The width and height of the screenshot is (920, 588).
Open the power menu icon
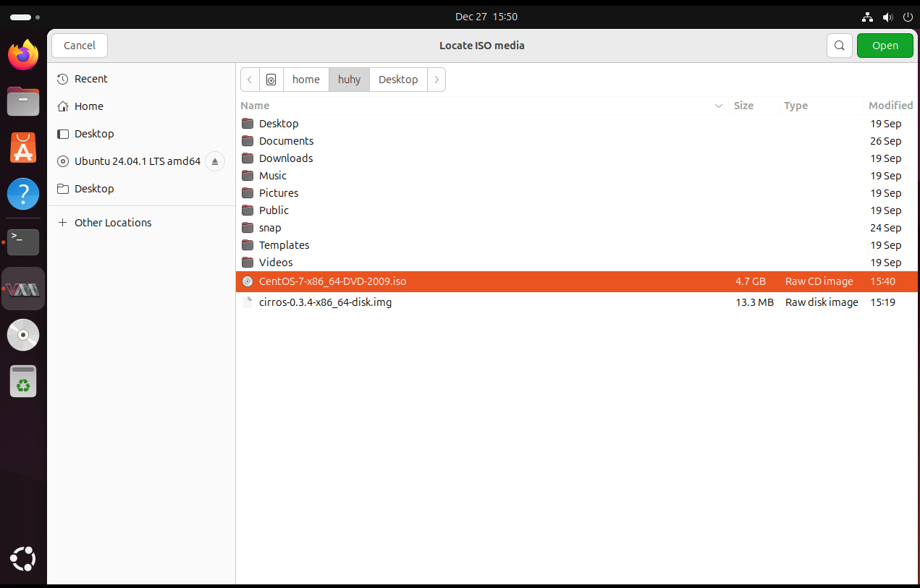pyautogui.click(x=907, y=17)
